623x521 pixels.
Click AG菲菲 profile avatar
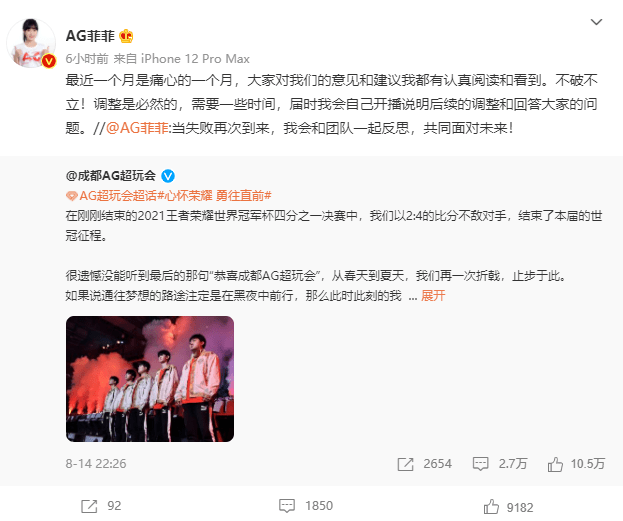pos(31,43)
